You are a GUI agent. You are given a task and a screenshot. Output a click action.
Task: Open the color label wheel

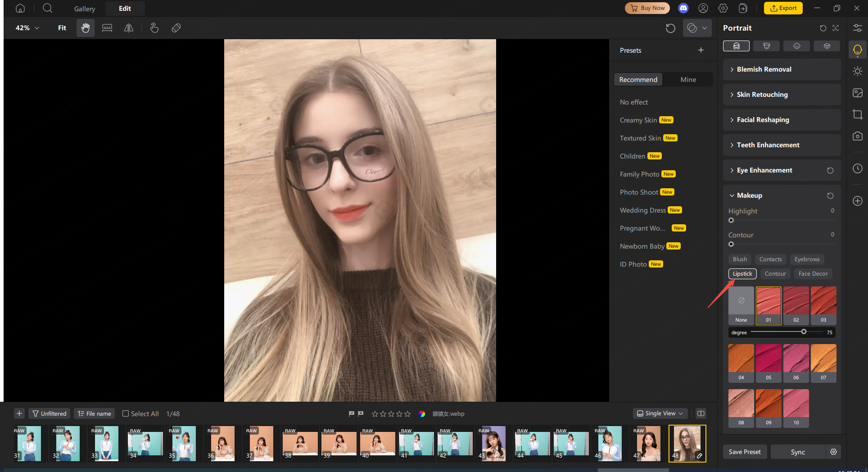(422, 413)
